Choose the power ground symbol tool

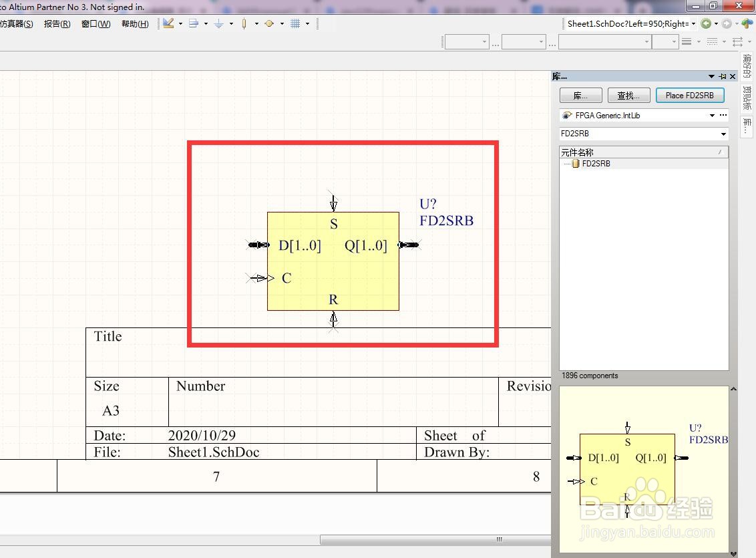point(218,23)
